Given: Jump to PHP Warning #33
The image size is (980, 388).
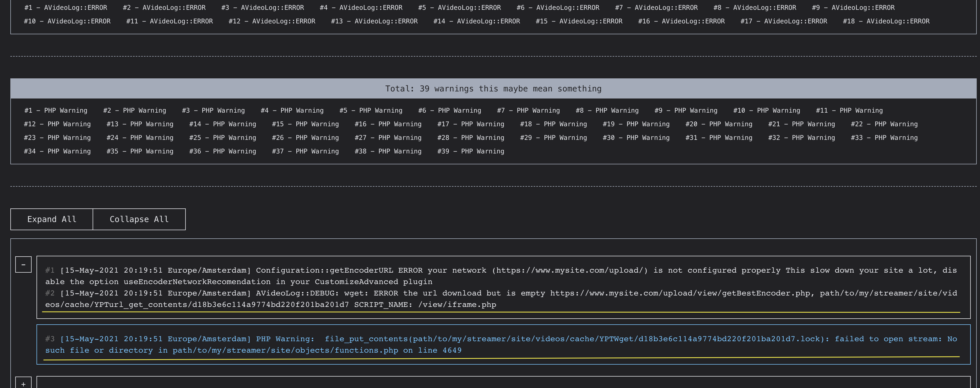Looking at the screenshot, I should (883, 138).
